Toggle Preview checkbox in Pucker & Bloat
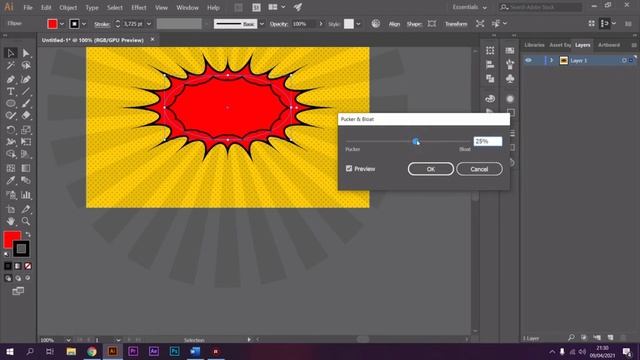This screenshot has height=360, width=640. pos(349,169)
